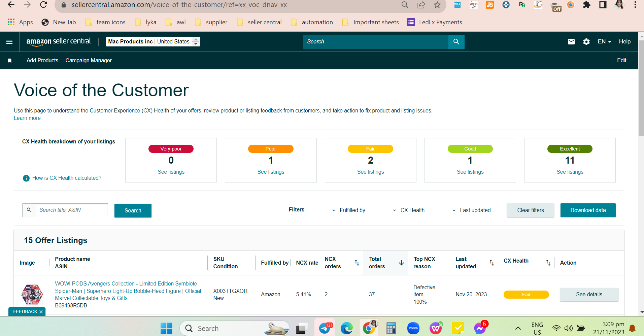
Task: Sort by Total orders column arrow
Action: (401, 263)
